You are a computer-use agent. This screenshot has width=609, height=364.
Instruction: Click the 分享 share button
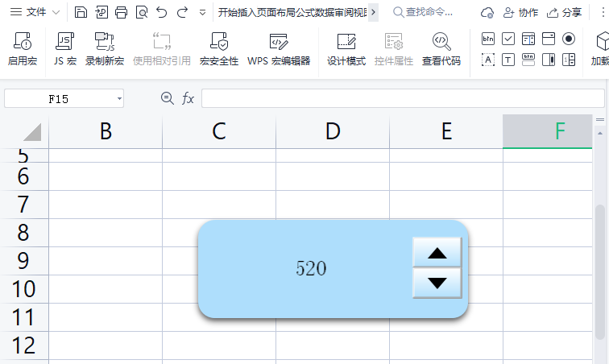[x=564, y=12]
